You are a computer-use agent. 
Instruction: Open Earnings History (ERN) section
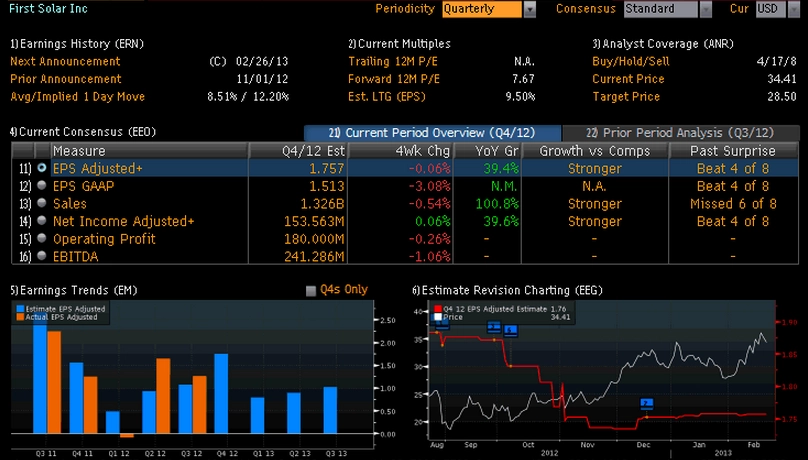[77, 44]
